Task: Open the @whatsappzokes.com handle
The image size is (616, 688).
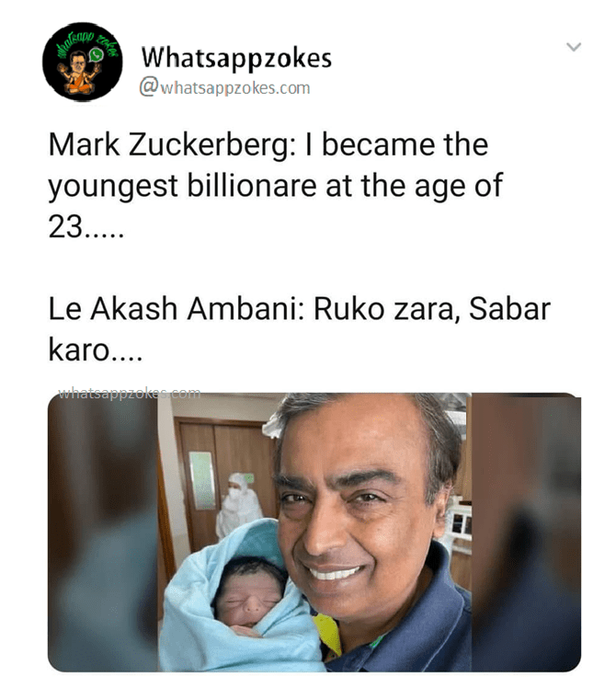Action: pos(224,88)
